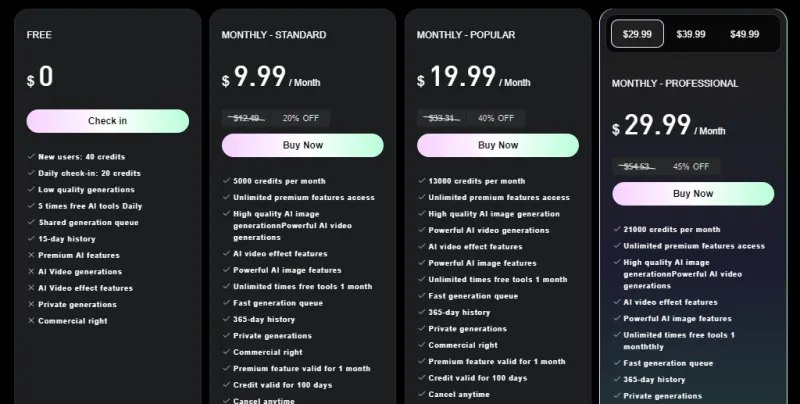Click the 45% OFF discount badge

point(691,166)
